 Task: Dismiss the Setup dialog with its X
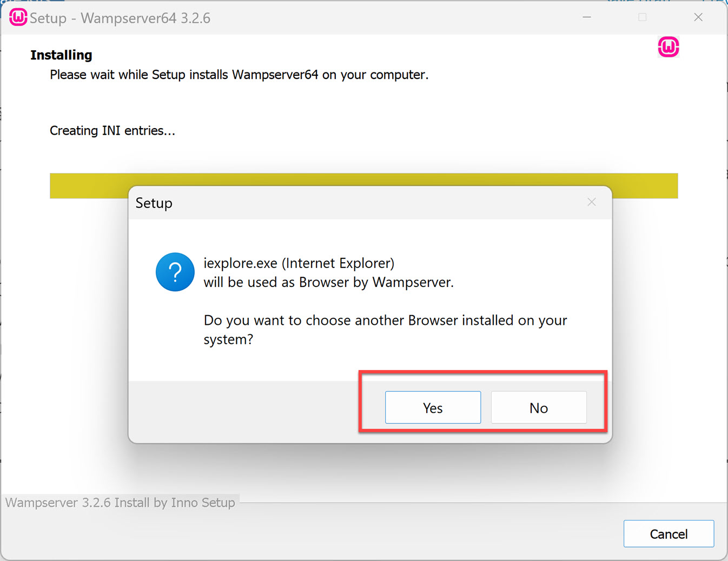(591, 202)
